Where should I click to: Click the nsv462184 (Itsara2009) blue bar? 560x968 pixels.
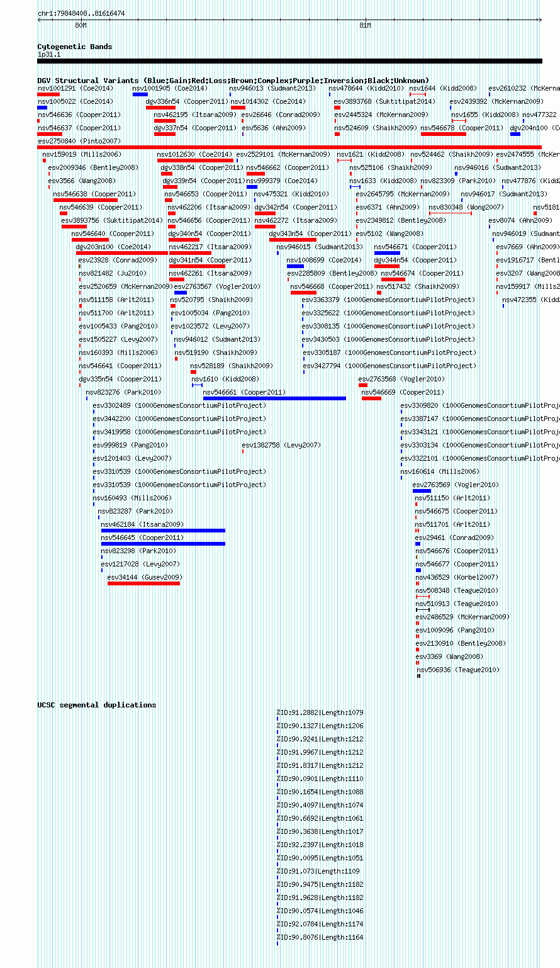[x=163, y=531]
